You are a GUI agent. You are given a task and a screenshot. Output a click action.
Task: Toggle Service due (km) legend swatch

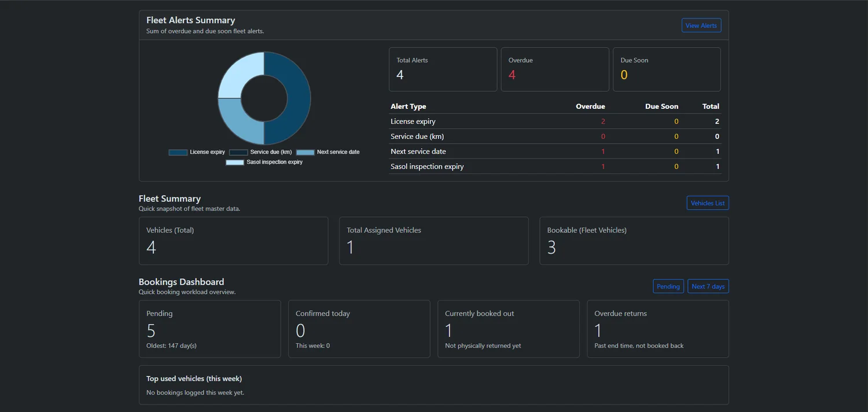click(x=238, y=152)
